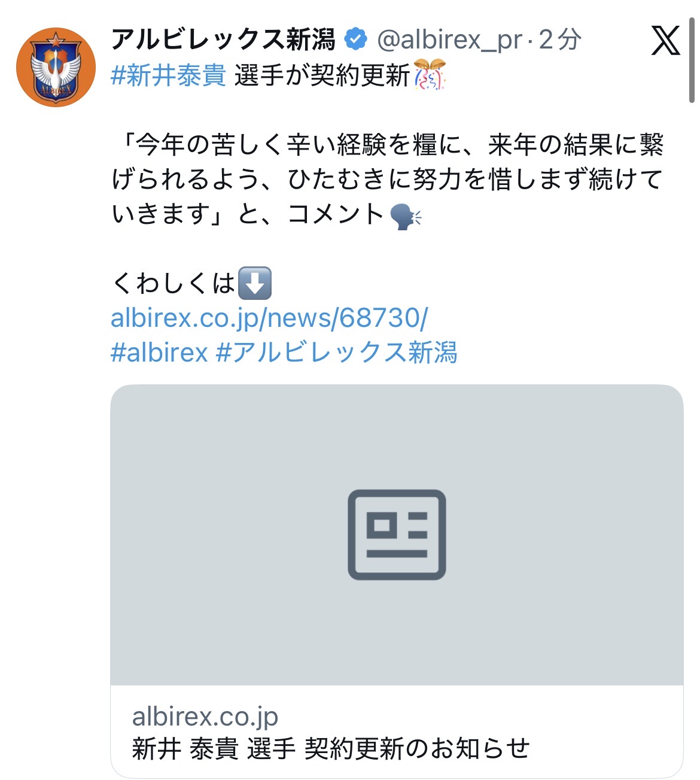Viewport: 700px width, 780px height.
Task: Click the blue verified badge
Action: pyautogui.click(x=356, y=40)
